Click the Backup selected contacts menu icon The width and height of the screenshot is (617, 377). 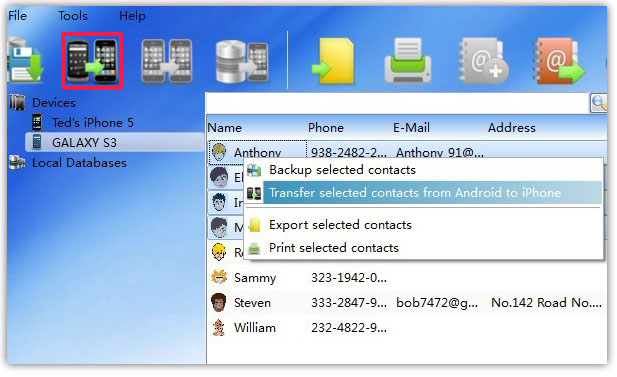tap(254, 170)
